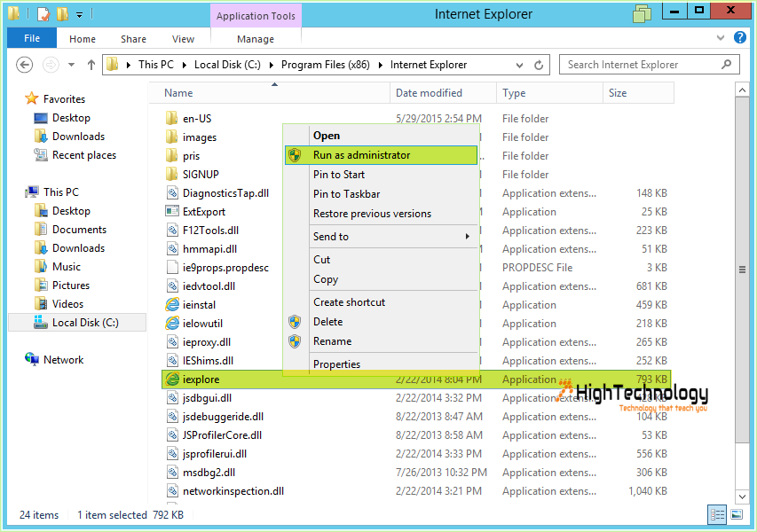Open the Manage ribbon tab
Viewport: 757px width, 532px height.
tap(256, 39)
